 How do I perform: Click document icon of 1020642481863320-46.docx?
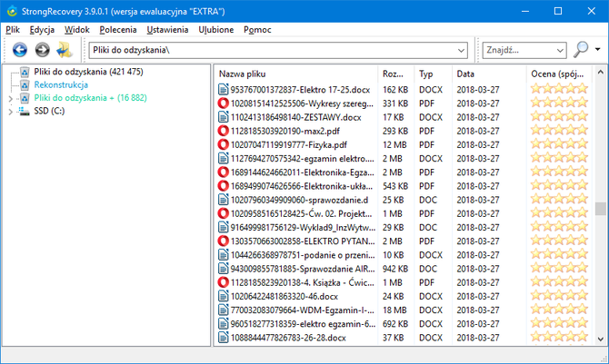(x=223, y=296)
